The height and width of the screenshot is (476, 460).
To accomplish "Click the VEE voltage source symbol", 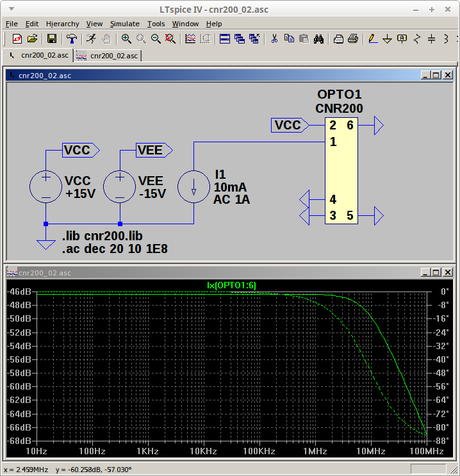I will coord(120,186).
